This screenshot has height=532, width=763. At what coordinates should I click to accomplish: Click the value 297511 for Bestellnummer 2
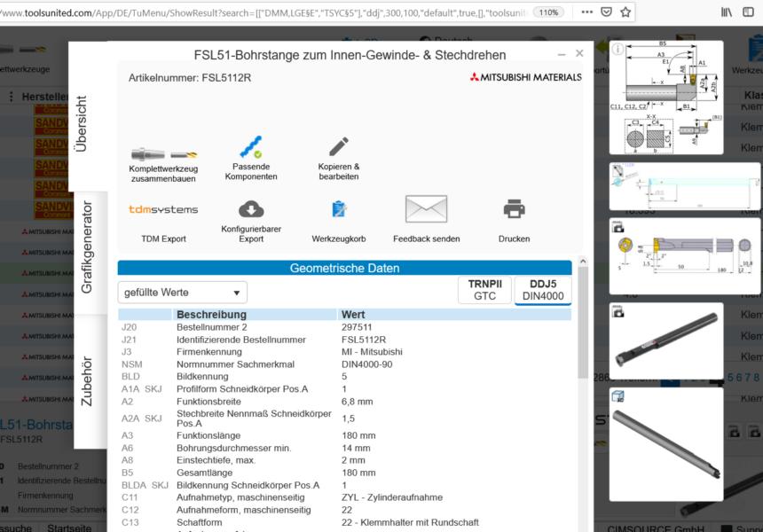point(357,327)
